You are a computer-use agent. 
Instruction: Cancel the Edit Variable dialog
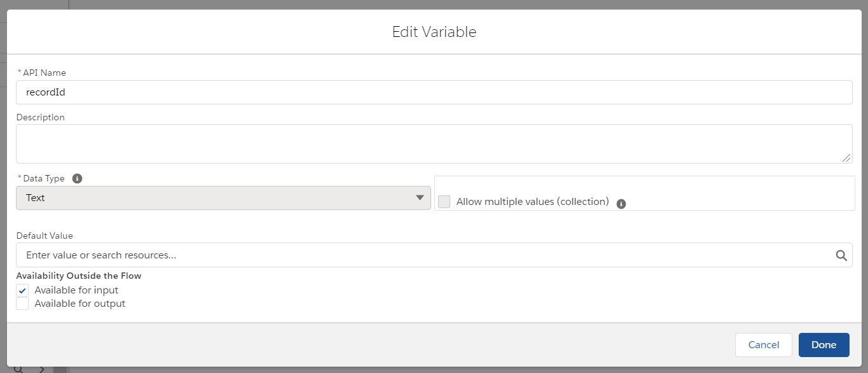pos(764,345)
